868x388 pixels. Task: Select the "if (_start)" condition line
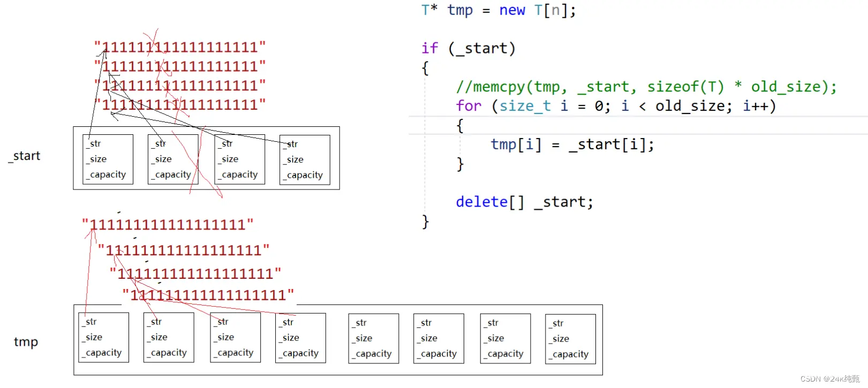[x=469, y=48]
